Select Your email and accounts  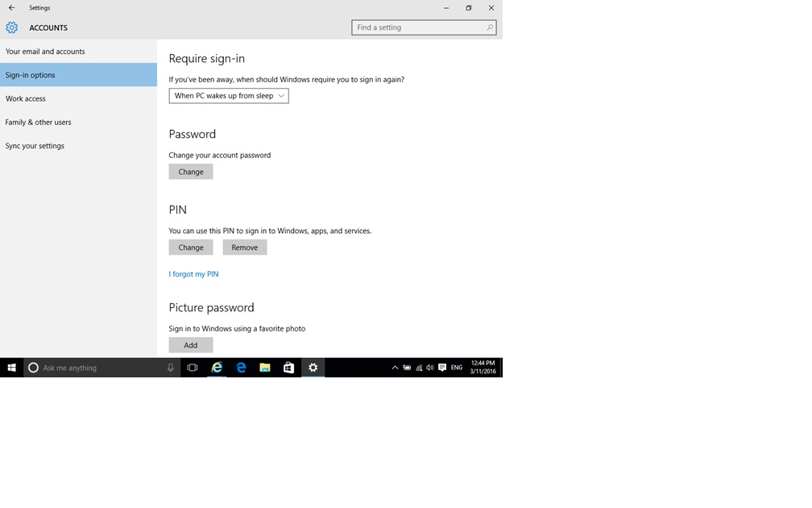pos(45,52)
